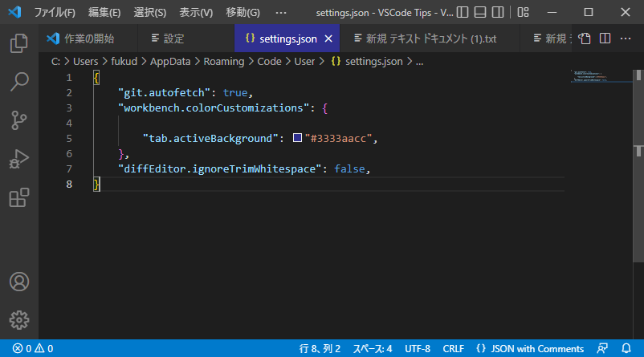Minimize the VS Code window

pos(552,12)
